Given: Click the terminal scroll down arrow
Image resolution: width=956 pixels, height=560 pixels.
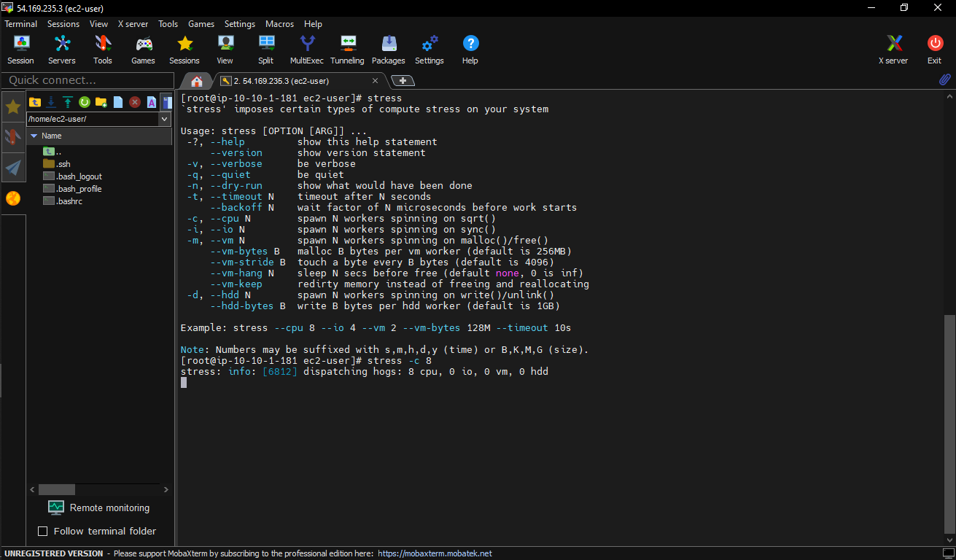Looking at the screenshot, I should (x=949, y=540).
